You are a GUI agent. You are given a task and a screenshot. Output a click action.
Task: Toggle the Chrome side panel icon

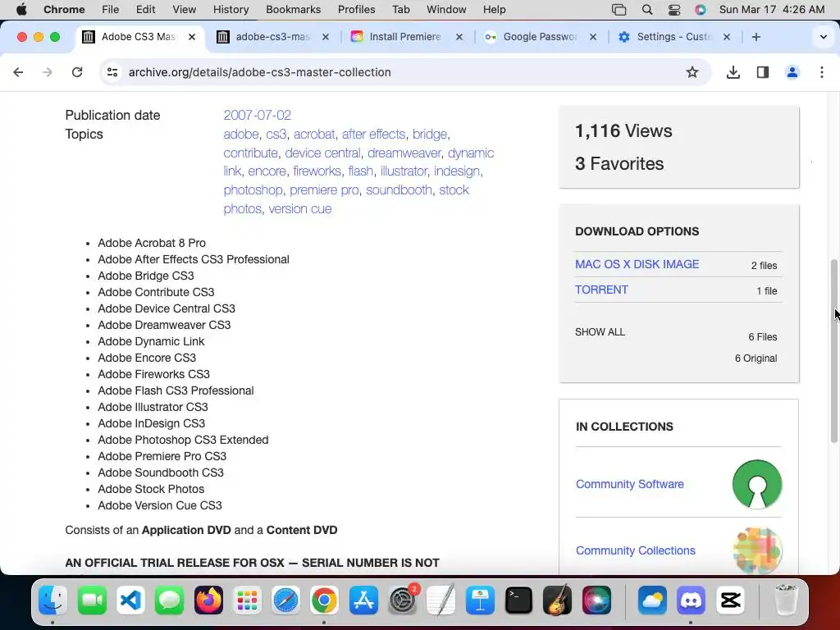(762, 72)
